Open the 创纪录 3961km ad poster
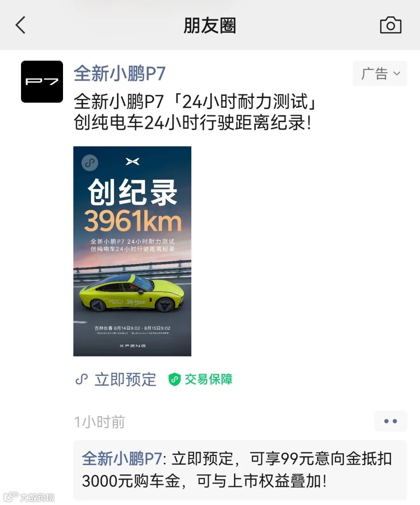The image size is (420, 505). click(132, 251)
